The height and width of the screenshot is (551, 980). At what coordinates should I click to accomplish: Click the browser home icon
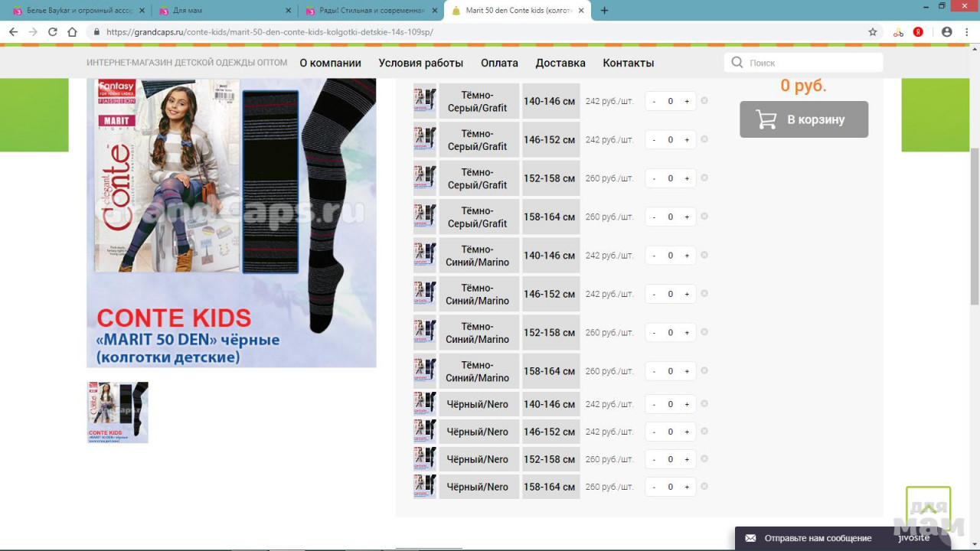tap(72, 32)
